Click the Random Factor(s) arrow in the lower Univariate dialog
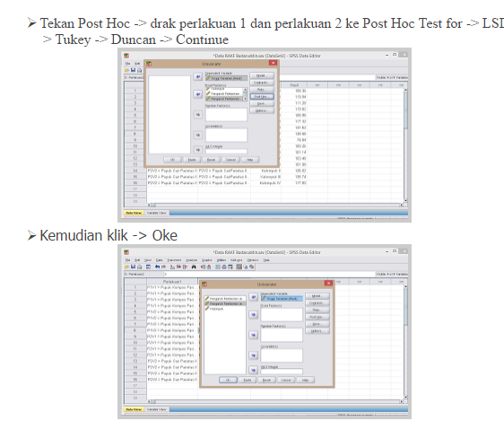 pos(254,335)
